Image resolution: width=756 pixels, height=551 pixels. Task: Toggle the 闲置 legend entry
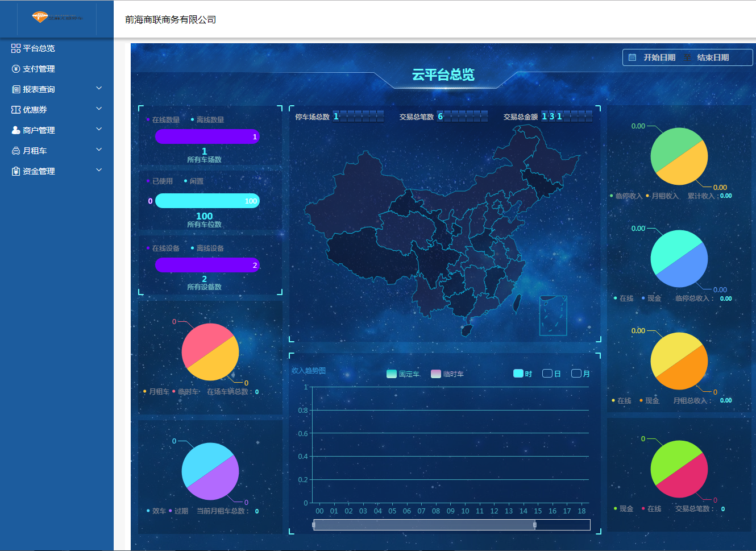[x=194, y=181]
